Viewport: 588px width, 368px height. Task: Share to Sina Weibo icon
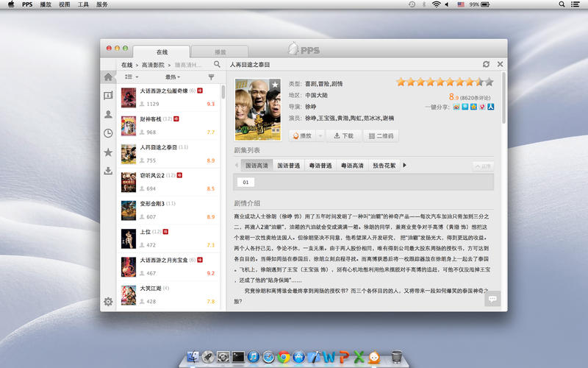click(x=456, y=107)
